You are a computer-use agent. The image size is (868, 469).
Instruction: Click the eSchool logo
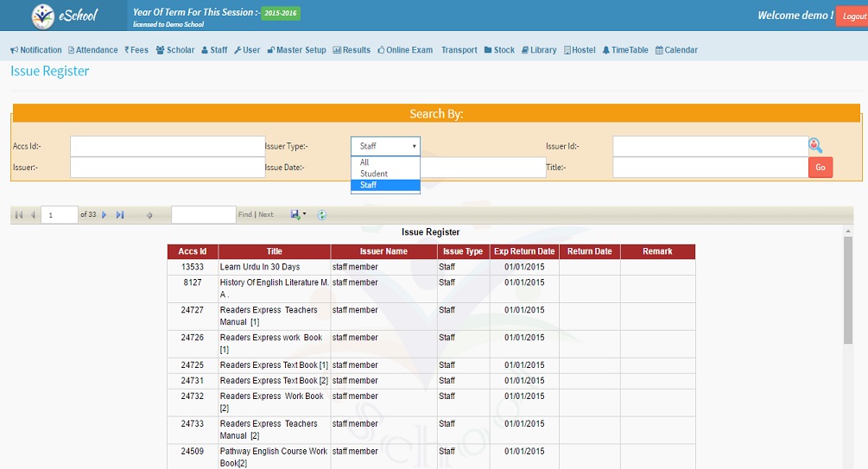click(x=65, y=16)
